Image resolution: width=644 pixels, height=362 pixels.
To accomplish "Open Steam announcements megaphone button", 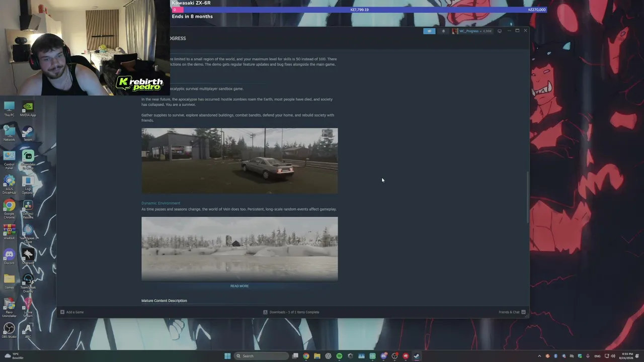I will [429, 31].
